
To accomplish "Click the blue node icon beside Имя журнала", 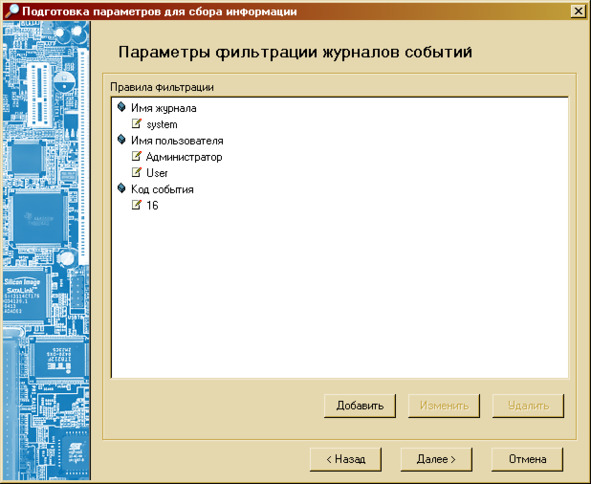I will click(x=121, y=107).
